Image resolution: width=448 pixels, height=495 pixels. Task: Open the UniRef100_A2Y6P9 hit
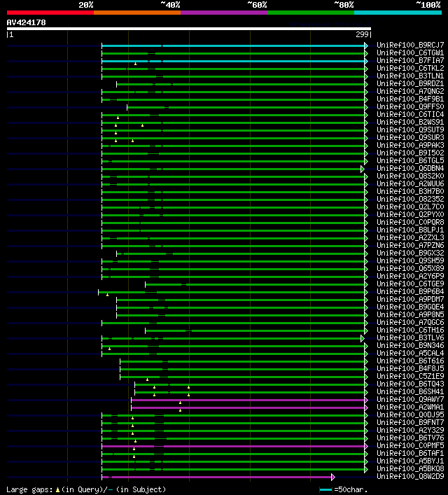coord(410,276)
